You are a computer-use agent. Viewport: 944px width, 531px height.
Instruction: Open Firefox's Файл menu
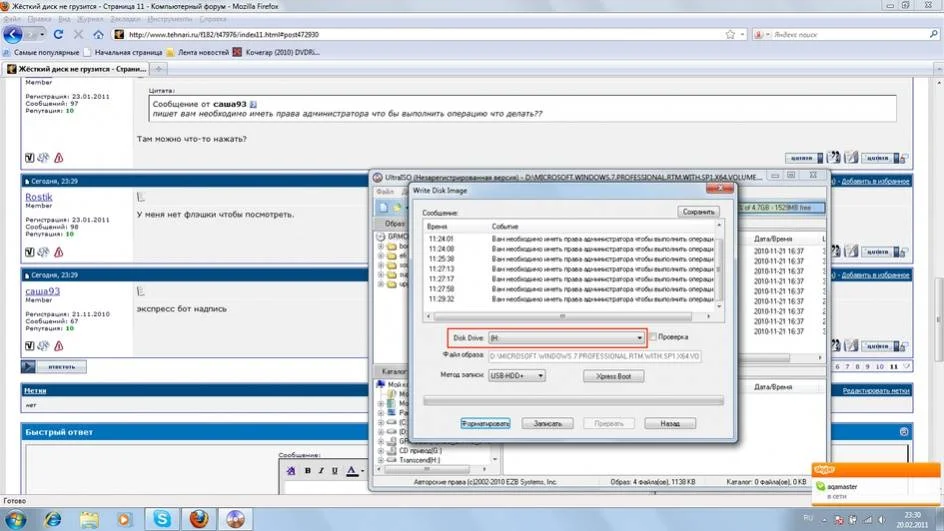12,19
